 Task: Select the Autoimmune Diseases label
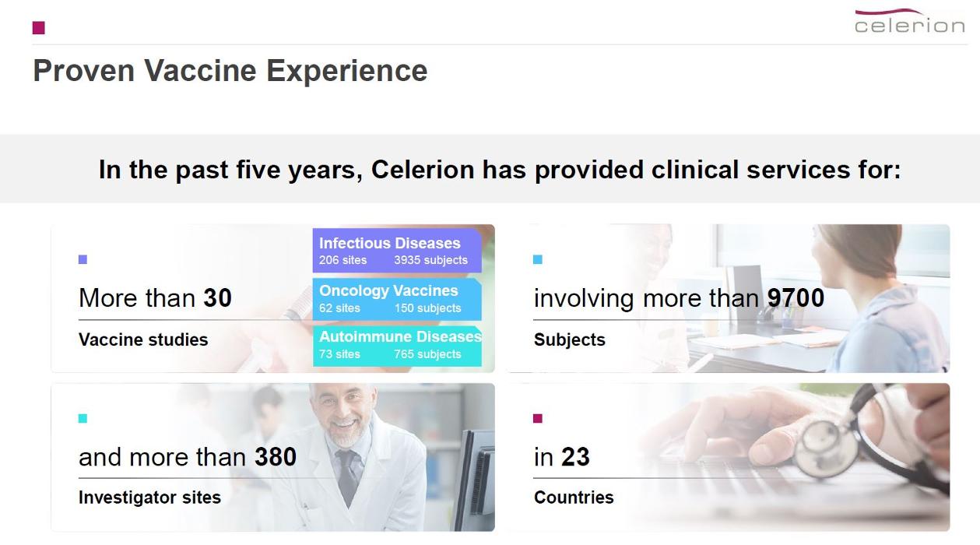click(x=400, y=336)
